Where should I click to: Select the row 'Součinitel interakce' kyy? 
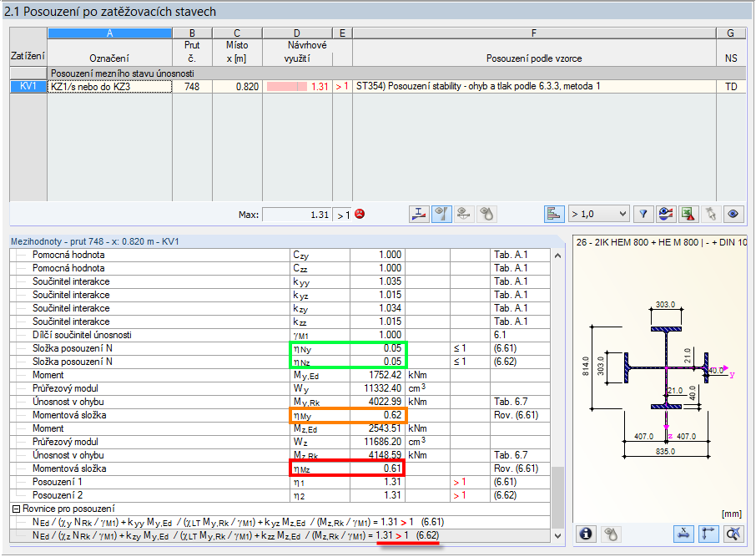click(x=280, y=281)
